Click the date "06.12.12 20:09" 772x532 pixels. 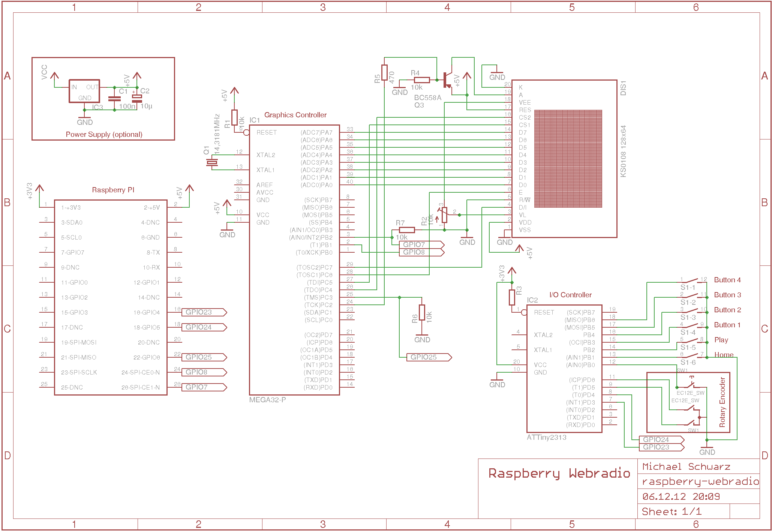pos(681,497)
